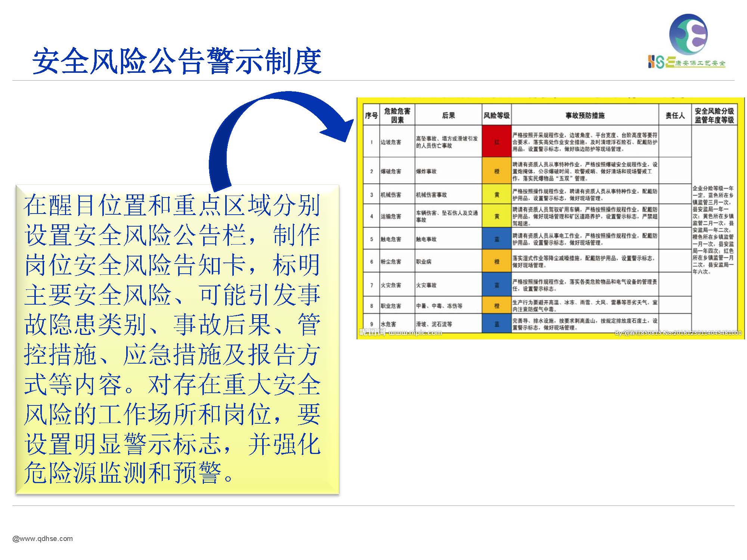Click the 安全风险分级监管年度等级 header
This screenshot has width=747, height=560.
click(714, 115)
